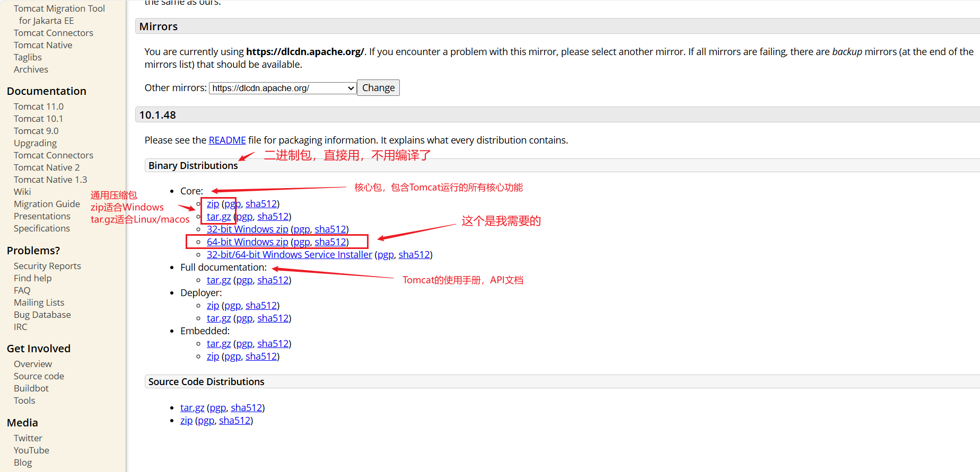Open pgp for source code tar.gz

click(x=218, y=408)
